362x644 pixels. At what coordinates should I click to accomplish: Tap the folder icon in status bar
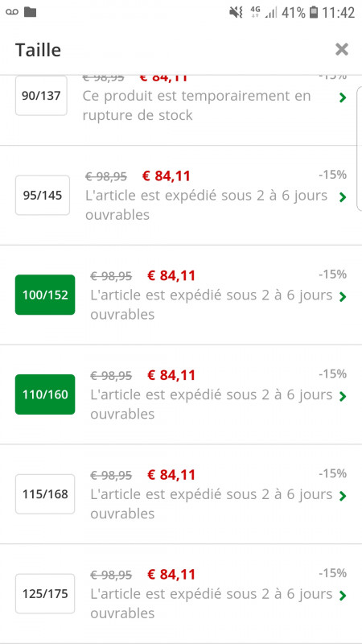click(x=30, y=12)
